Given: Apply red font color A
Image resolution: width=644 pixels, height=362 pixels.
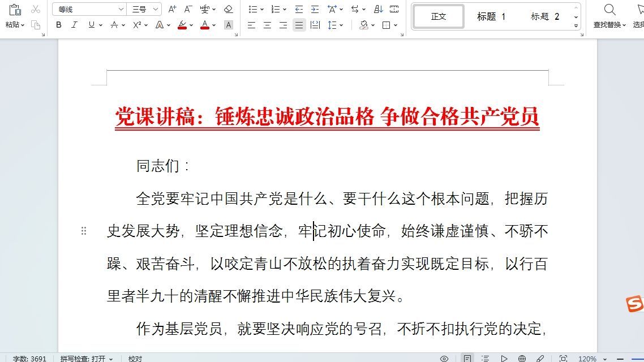Looking at the screenshot, I should 204,25.
